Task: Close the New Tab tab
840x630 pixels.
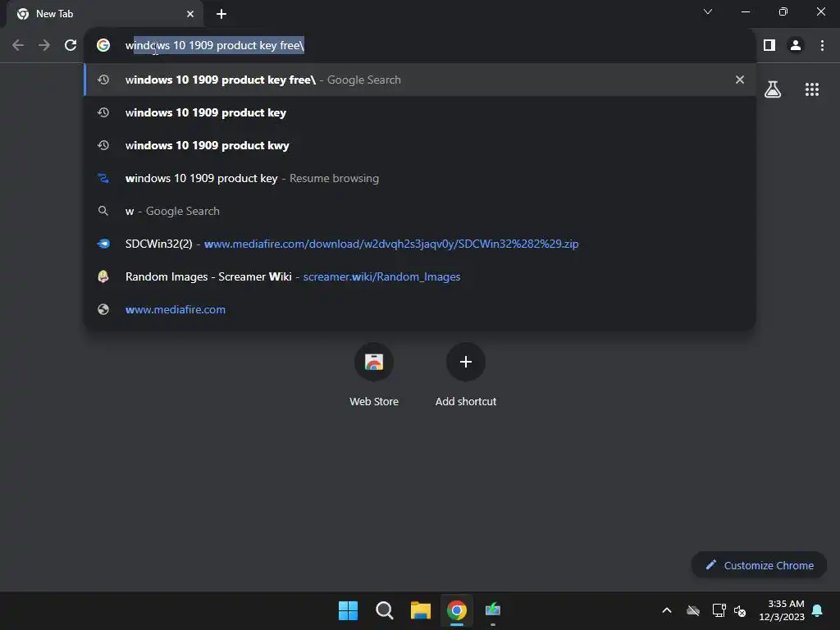Action: (x=190, y=14)
